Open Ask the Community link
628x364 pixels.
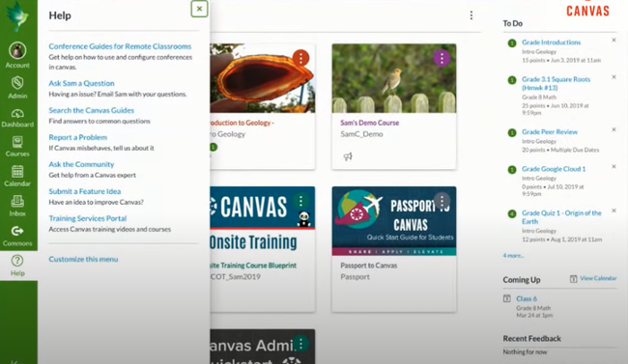(81, 164)
